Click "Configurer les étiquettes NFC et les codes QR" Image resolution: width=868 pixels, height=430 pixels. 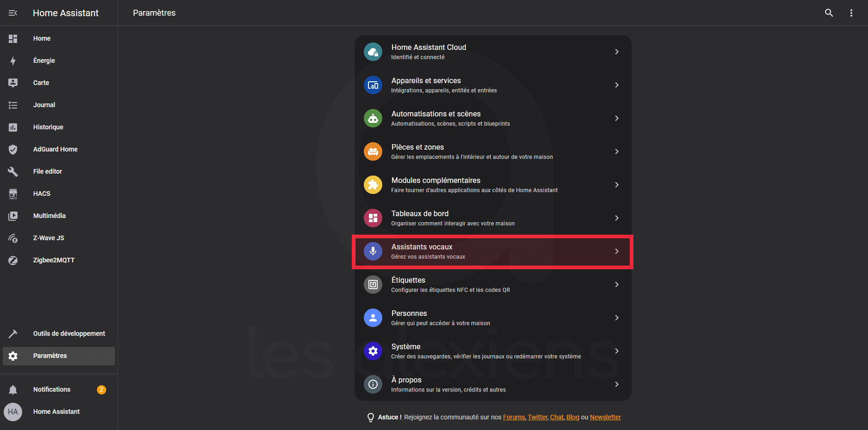click(x=451, y=290)
